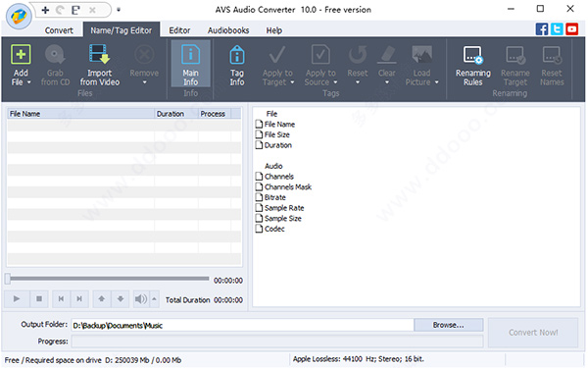Click the File Size info row
This screenshot has height=368, width=588.
[272, 134]
